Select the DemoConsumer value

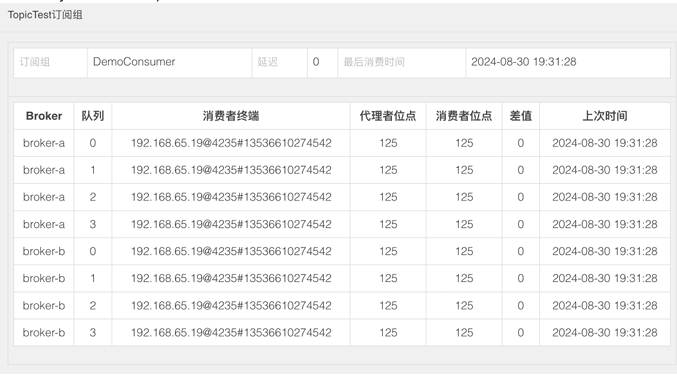click(x=134, y=62)
